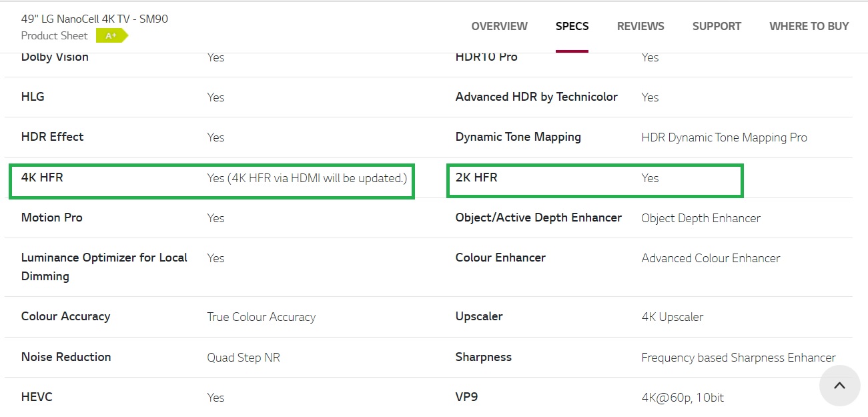Click the scroll-to-top arrow button
Screen dimensions: 868x417
click(x=839, y=386)
